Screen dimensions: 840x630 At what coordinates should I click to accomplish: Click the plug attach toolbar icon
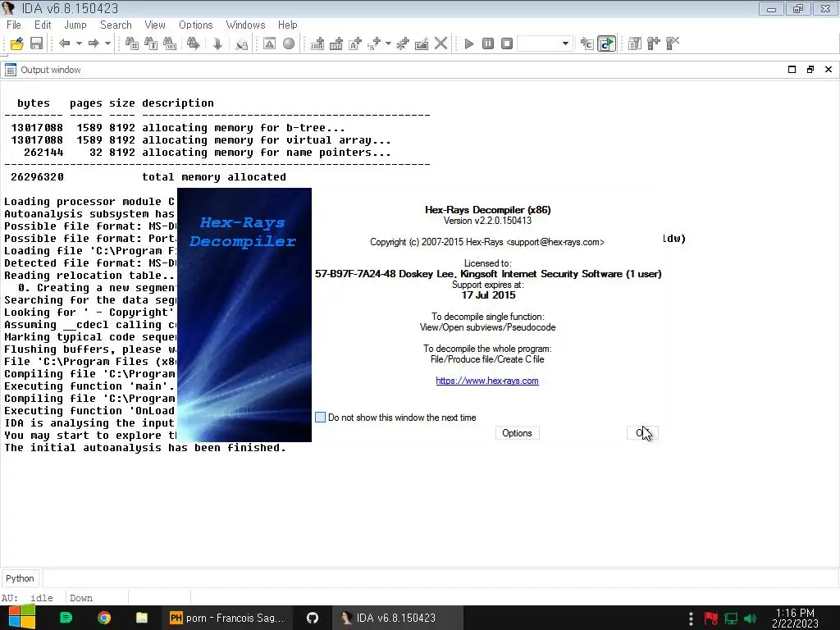coord(654,43)
